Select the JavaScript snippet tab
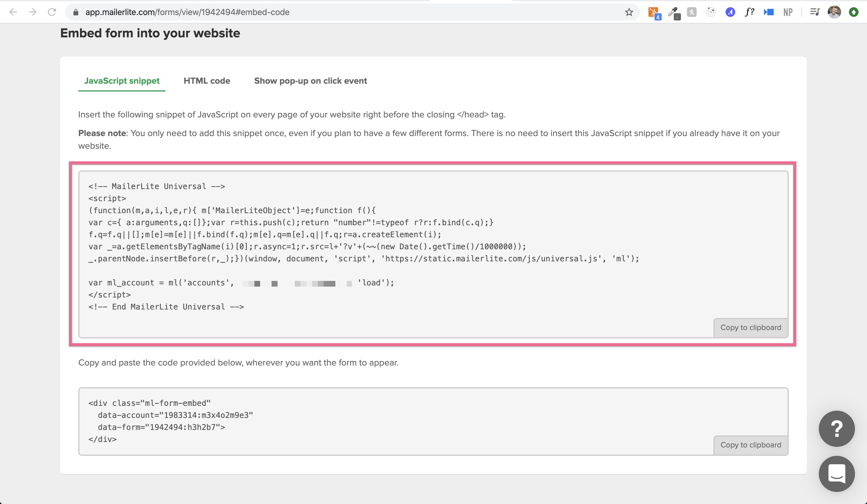The width and height of the screenshot is (867, 504). tap(122, 81)
